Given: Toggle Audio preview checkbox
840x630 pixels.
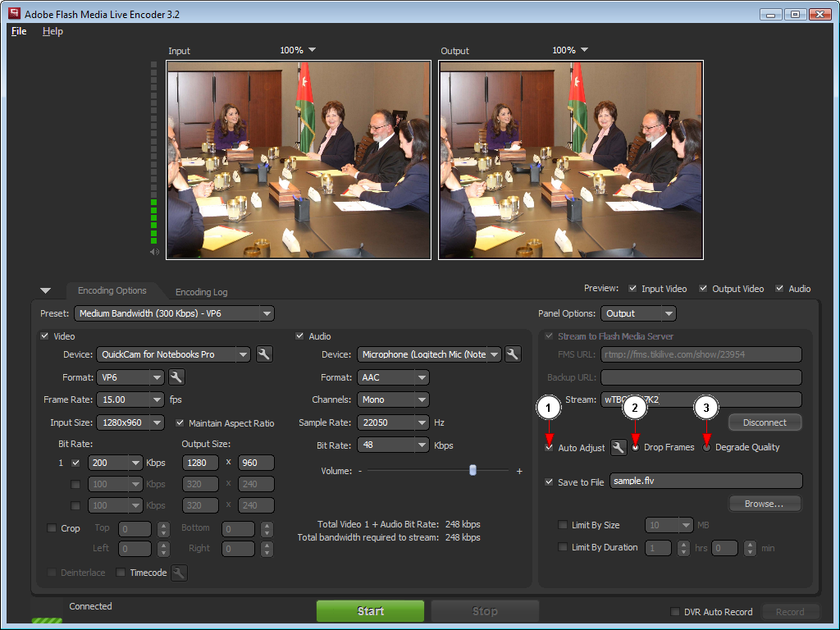Looking at the screenshot, I should [779, 288].
